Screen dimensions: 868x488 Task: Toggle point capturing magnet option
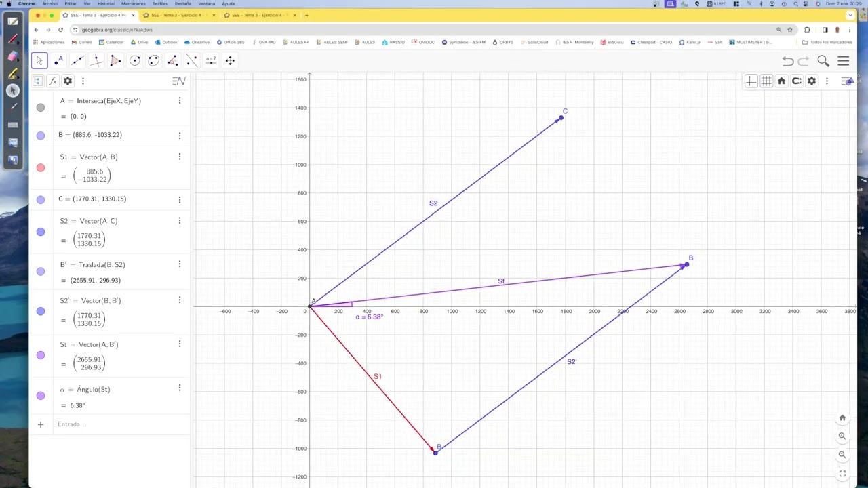pos(797,81)
